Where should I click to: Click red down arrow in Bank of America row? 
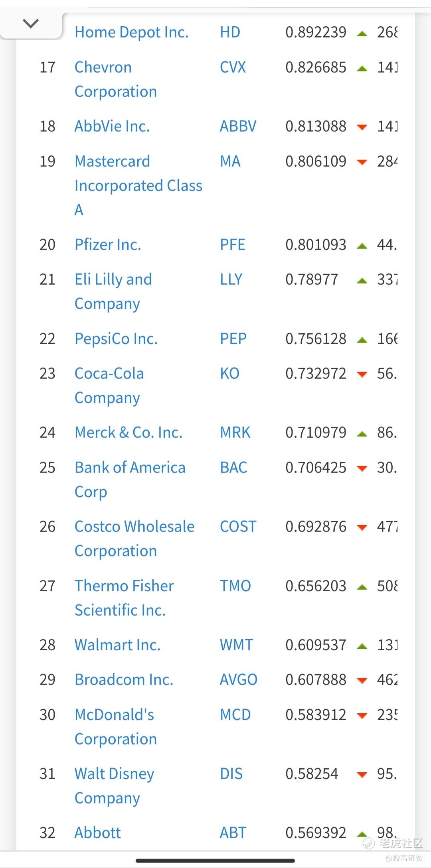362,468
